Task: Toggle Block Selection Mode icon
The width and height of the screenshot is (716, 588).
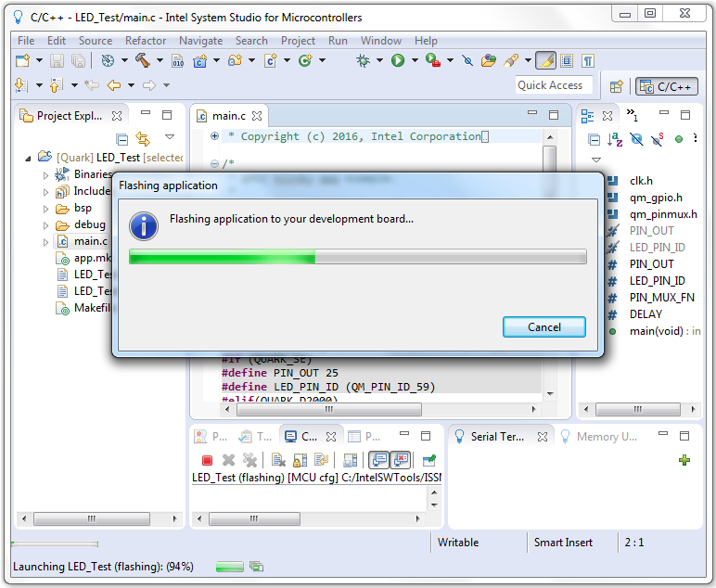Action: (567, 60)
